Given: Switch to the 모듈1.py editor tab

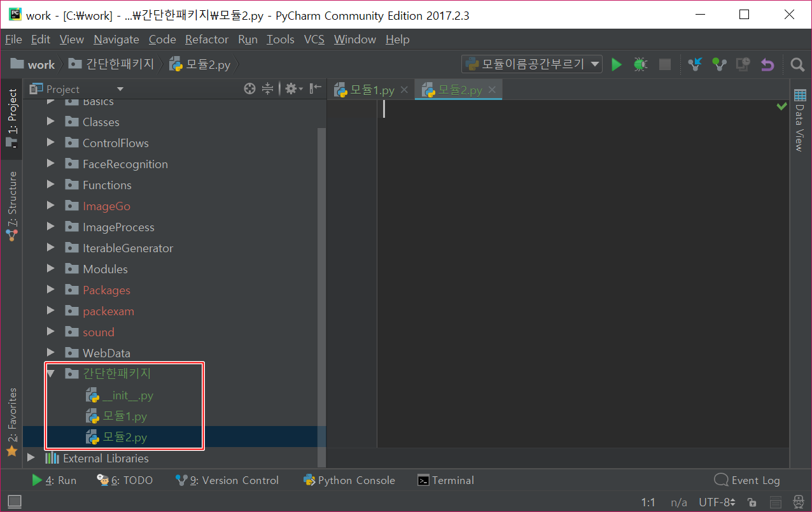Looking at the screenshot, I should (372, 90).
